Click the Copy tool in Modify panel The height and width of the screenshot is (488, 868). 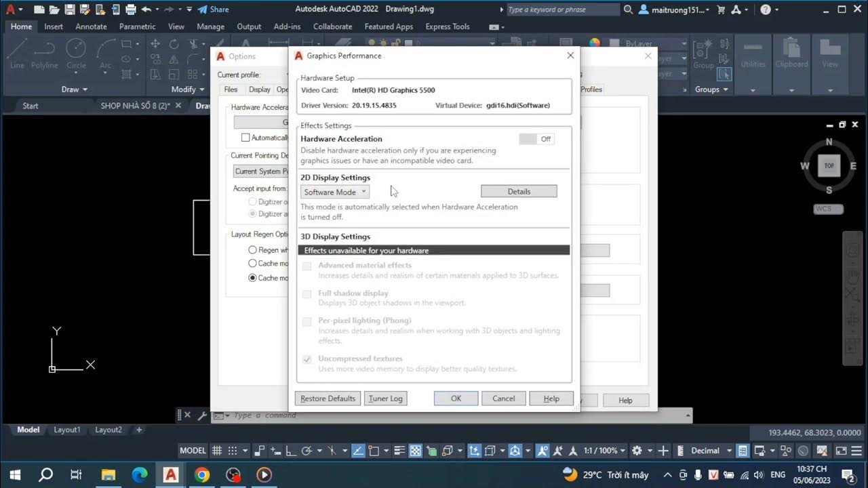click(x=155, y=59)
